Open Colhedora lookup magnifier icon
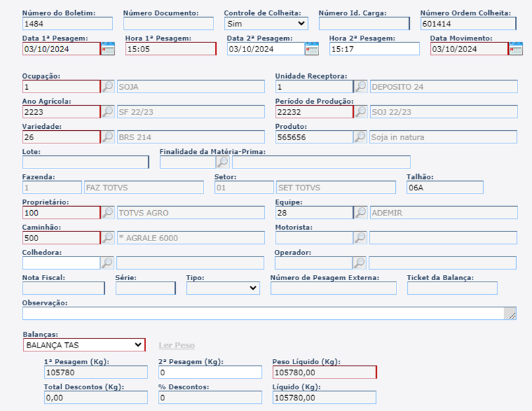This screenshot has width=532, height=411. coord(108,263)
